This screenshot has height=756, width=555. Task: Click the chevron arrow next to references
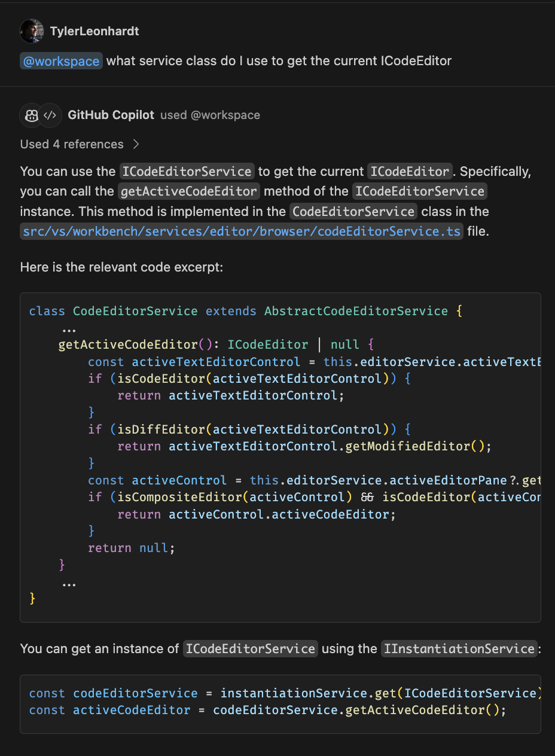[x=136, y=144]
